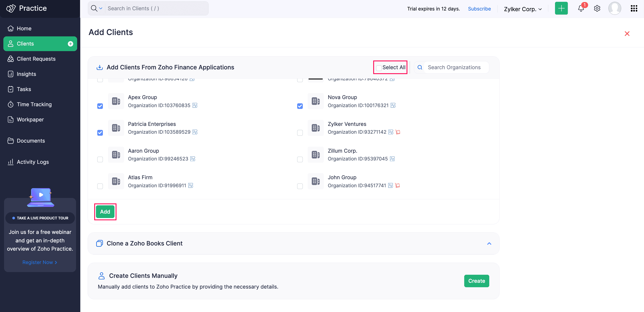Click the Subscribe link in the top bar
The width and height of the screenshot is (644, 312).
coord(479,8)
